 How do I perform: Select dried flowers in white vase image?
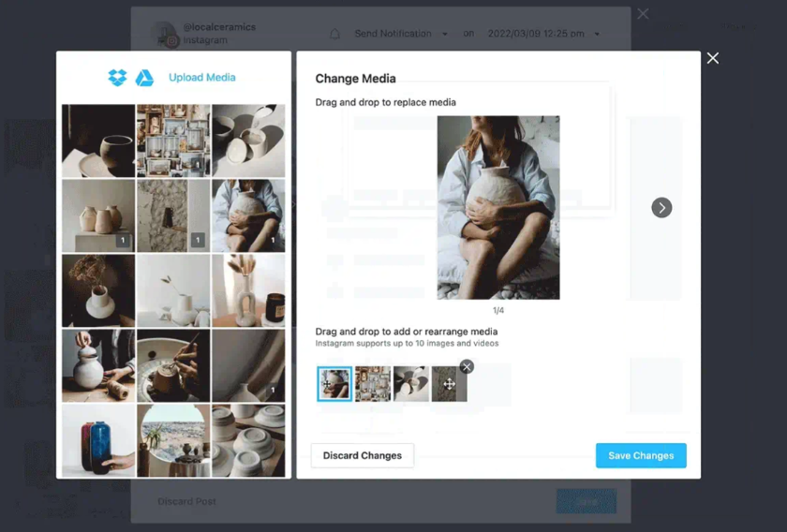point(98,290)
